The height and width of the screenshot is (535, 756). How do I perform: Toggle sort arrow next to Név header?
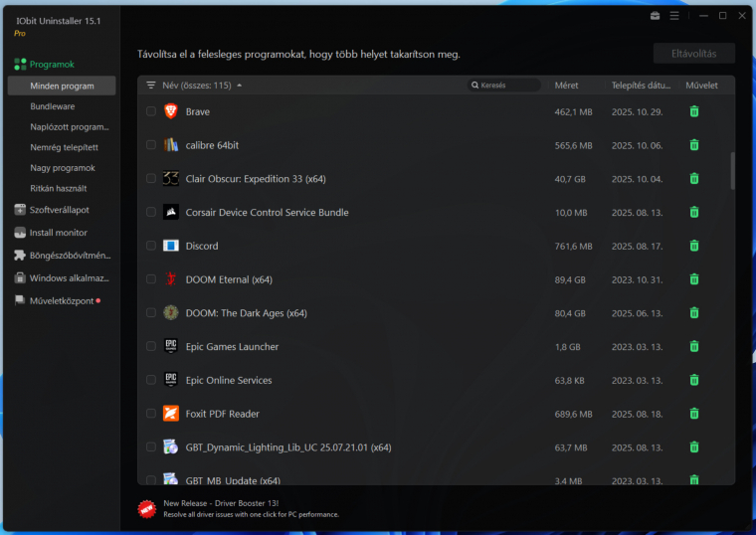[240, 86]
